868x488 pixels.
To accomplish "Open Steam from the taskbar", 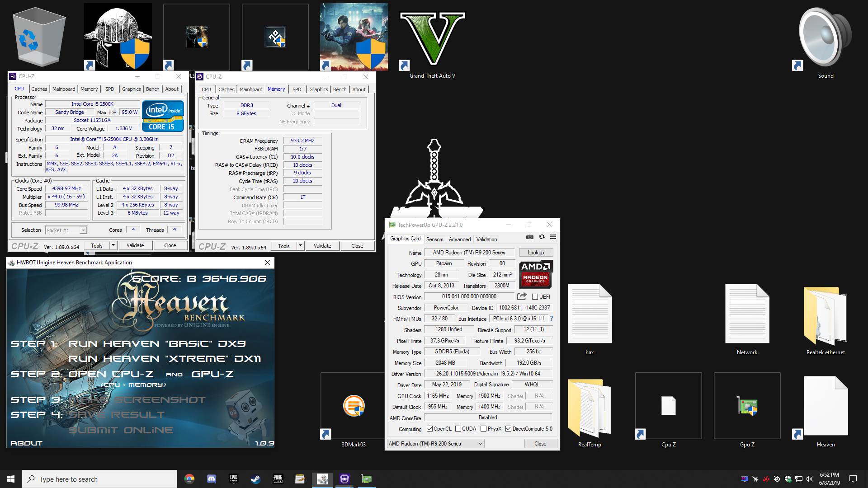I will (255, 479).
